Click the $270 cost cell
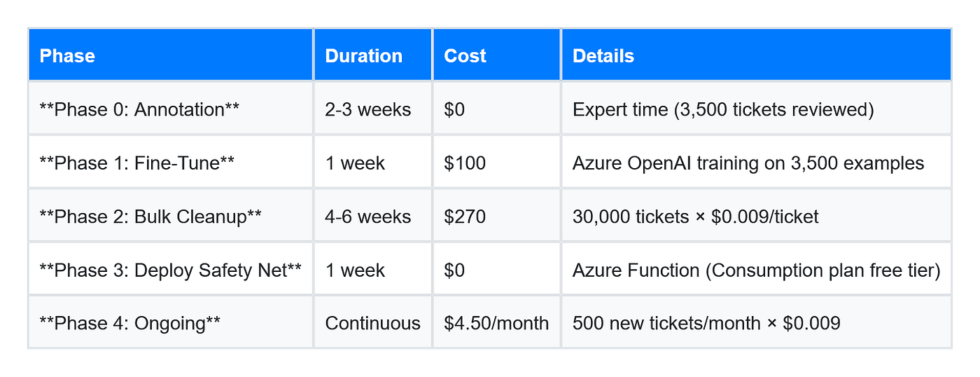 pos(497,216)
